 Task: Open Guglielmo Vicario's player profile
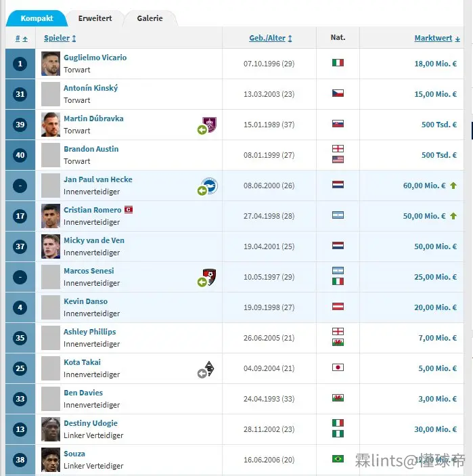95,58
